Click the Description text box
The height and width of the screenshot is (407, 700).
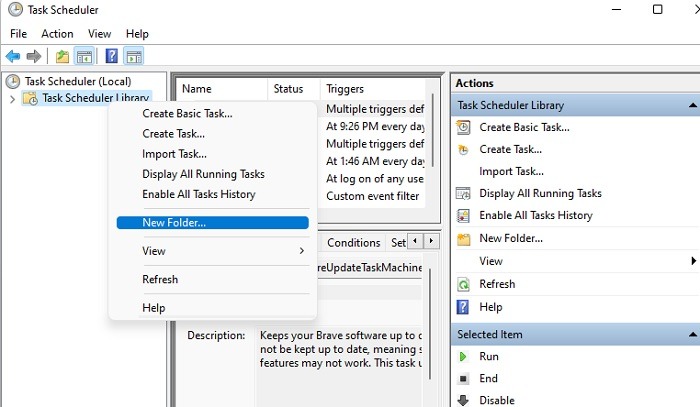coord(339,366)
